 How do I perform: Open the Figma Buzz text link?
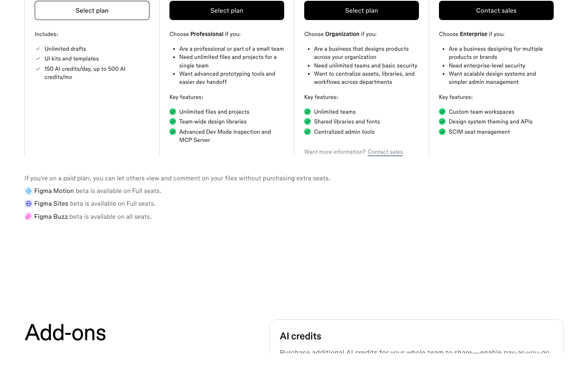(x=51, y=217)
